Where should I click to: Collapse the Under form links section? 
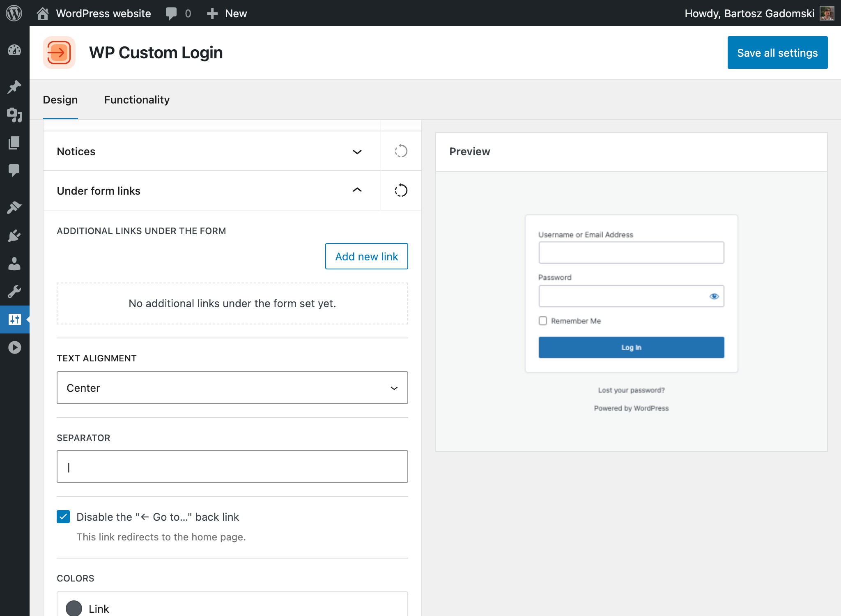pyautogui.click(x=357, y=191)
